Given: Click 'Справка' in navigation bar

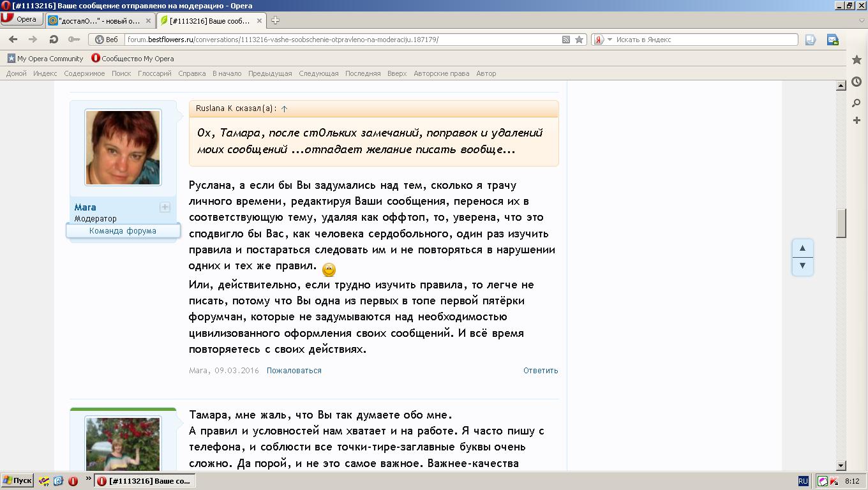Looking at the screenshot, I should [x=192, y=73].
